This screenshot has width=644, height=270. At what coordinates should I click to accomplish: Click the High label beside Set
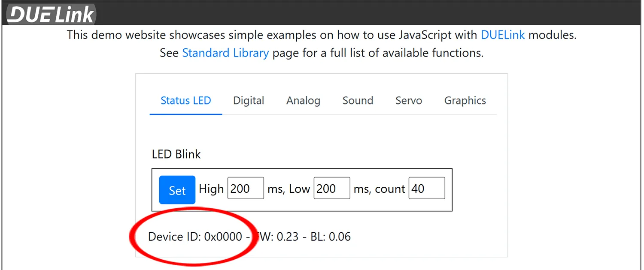tap(211, 189)
